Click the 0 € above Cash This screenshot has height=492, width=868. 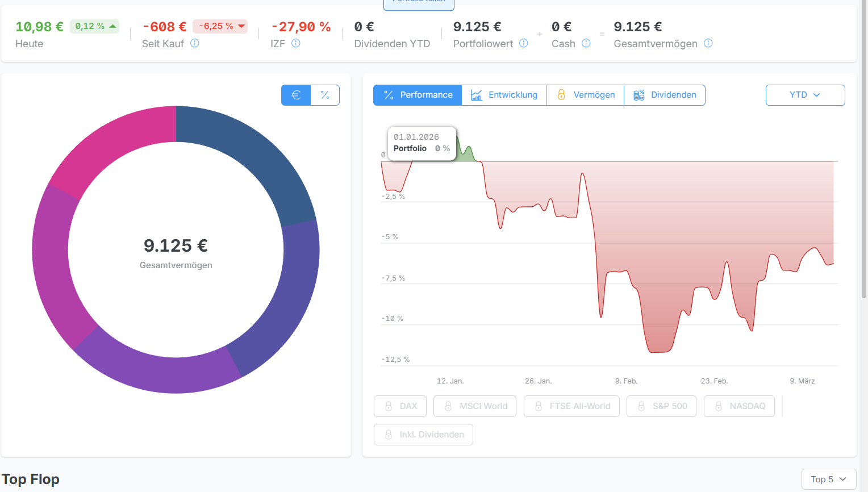(562, 27)
